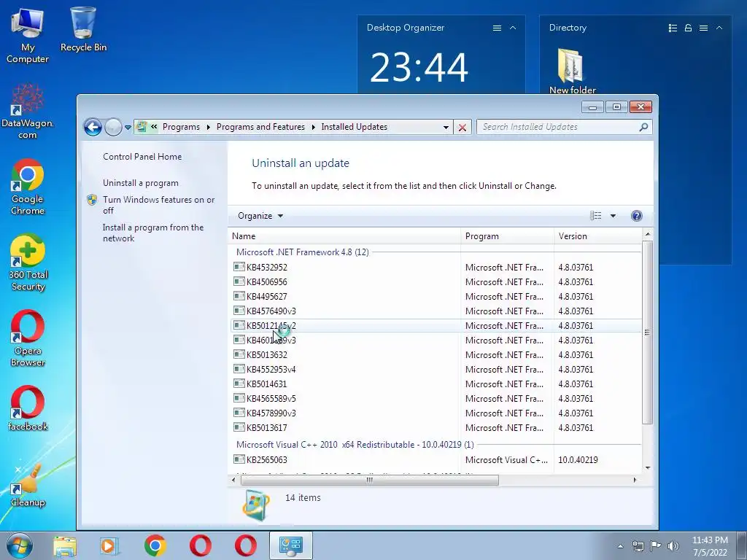Select update KB4552953v4

436,369
